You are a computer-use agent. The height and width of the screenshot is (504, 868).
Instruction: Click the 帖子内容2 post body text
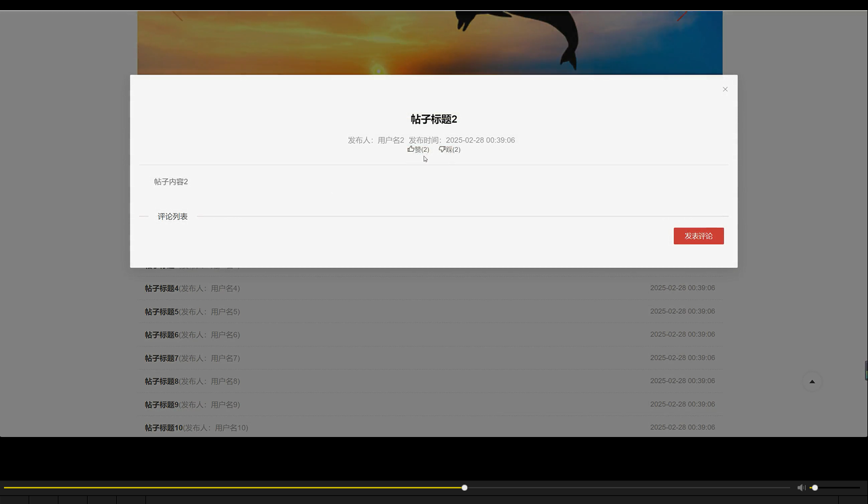[171, 182]
